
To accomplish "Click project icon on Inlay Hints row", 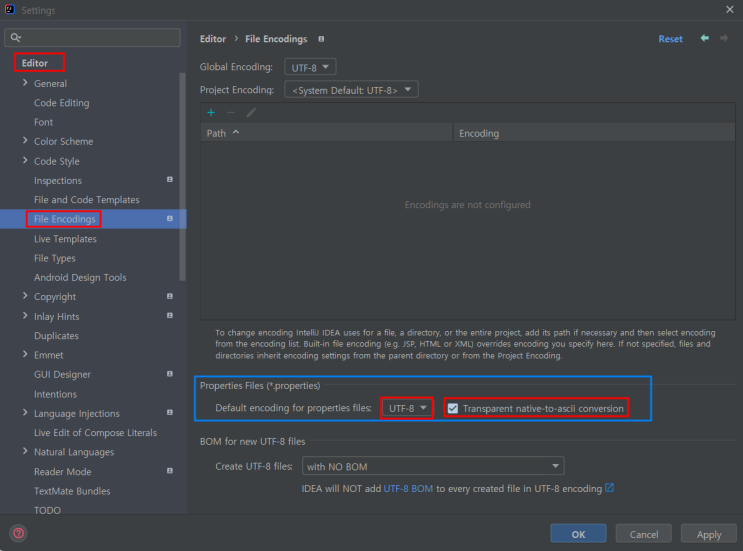I will [x=170, y=316].
